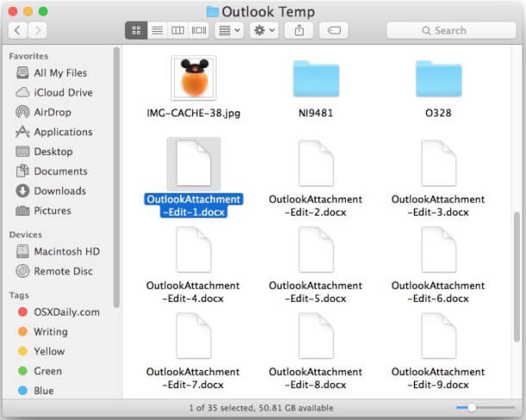Select the O328 folder
Image resolution: width=526 pixels, height=420 pixels.
pyautogui.click(x=438, y=78)
